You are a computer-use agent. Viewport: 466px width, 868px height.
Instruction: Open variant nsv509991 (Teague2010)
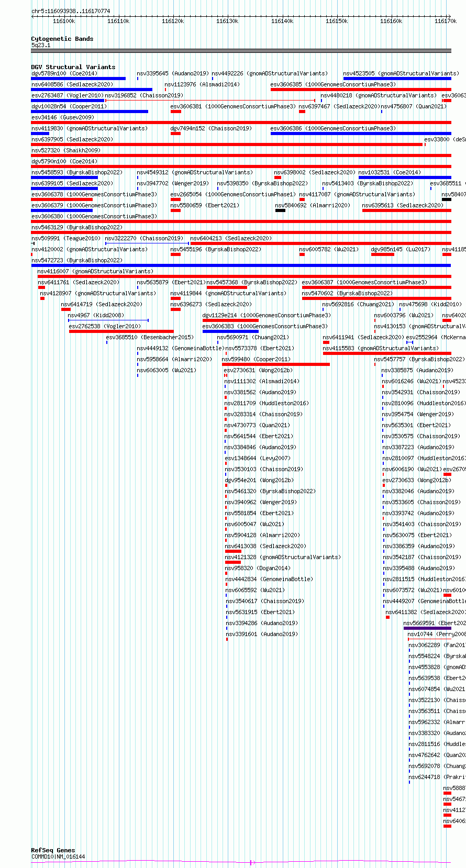[66, 238]
